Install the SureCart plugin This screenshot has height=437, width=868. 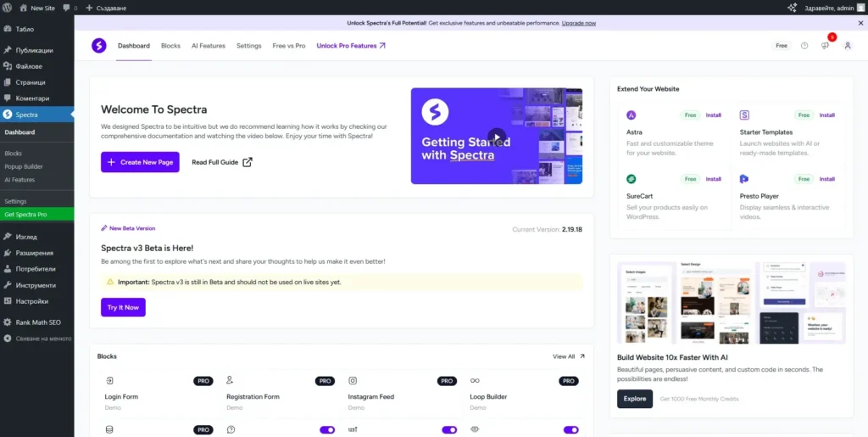pos(714,179)
